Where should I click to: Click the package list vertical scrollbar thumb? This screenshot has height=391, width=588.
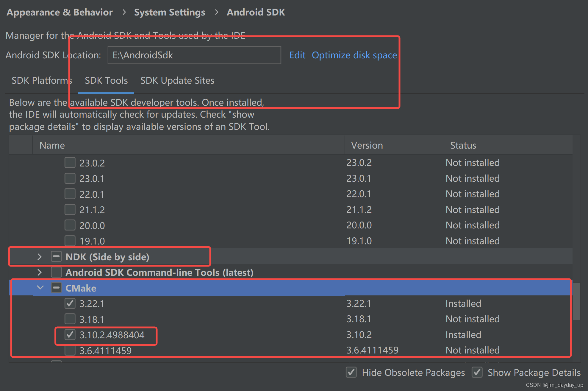576,301
